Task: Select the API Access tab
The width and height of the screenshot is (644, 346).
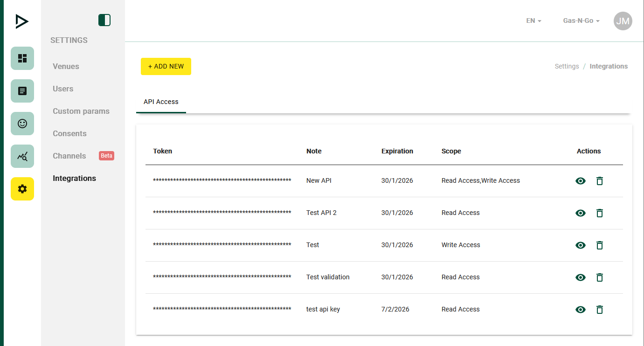Action: [161, 102]
